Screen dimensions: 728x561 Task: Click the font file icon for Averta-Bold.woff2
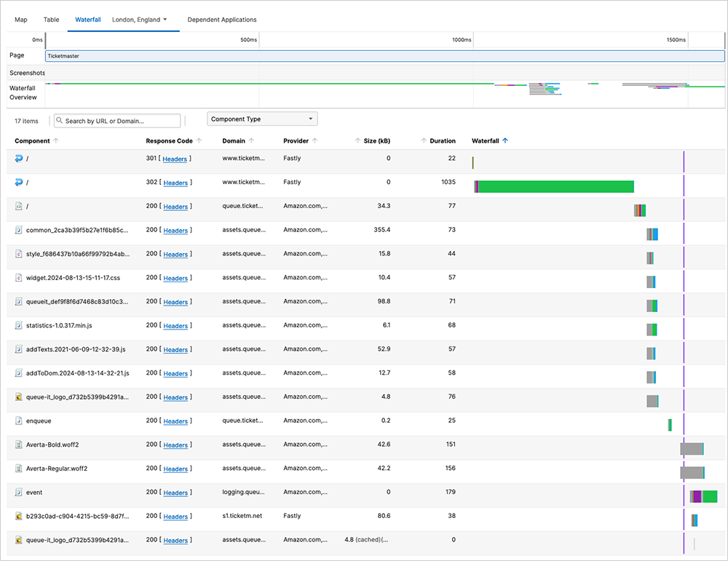(x=19, y=445)
